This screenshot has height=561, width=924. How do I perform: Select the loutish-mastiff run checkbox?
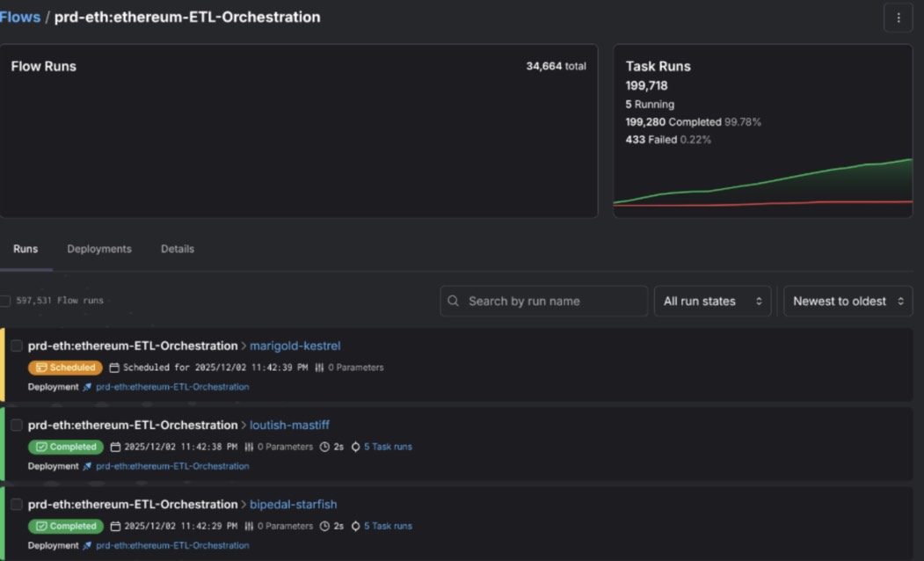coord(17,425)
